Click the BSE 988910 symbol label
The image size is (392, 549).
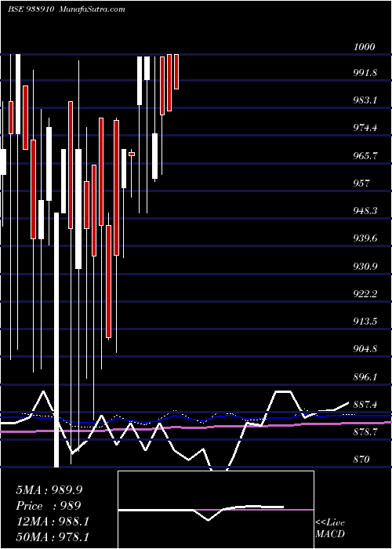pyautogui.click(x=31, y=9)
